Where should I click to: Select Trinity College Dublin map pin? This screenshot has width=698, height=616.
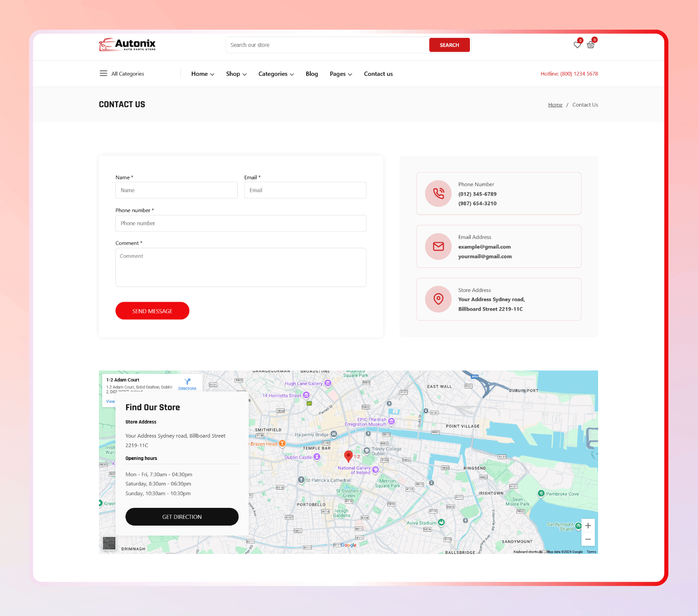[367, 451]
